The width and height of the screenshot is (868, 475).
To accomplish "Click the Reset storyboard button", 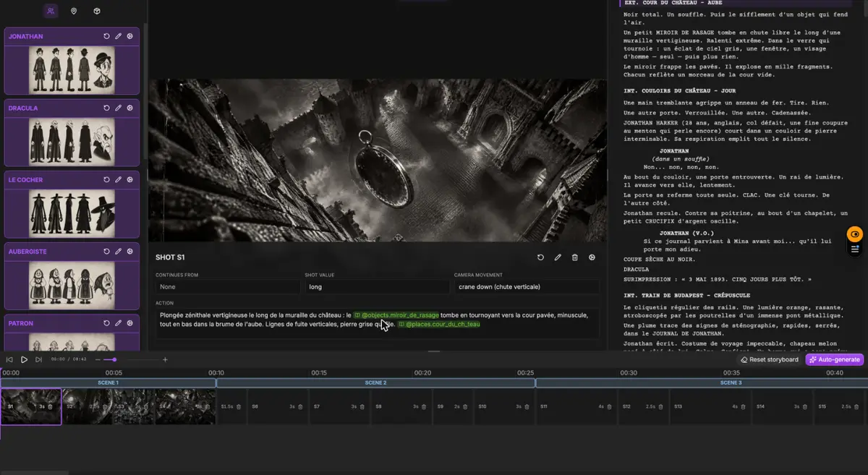I will (770, 359).
